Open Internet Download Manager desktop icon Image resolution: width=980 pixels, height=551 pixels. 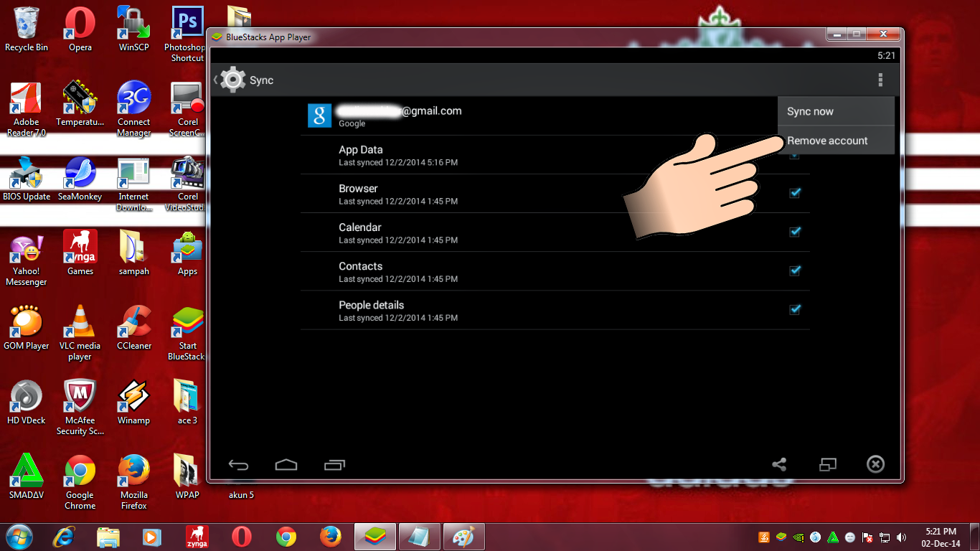click(133, 184)
